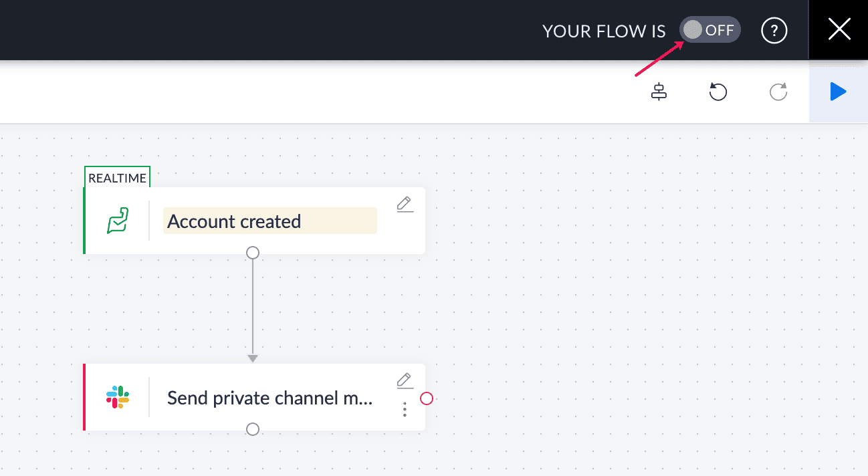
Task: Click the REALTIME trigger label
Action: coord(118,178)
